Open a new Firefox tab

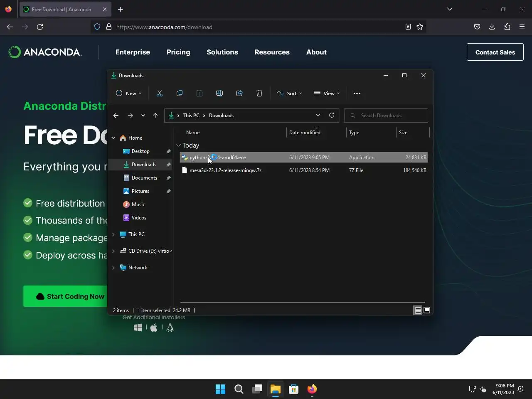pyautogui.click(x=120, y=9)
